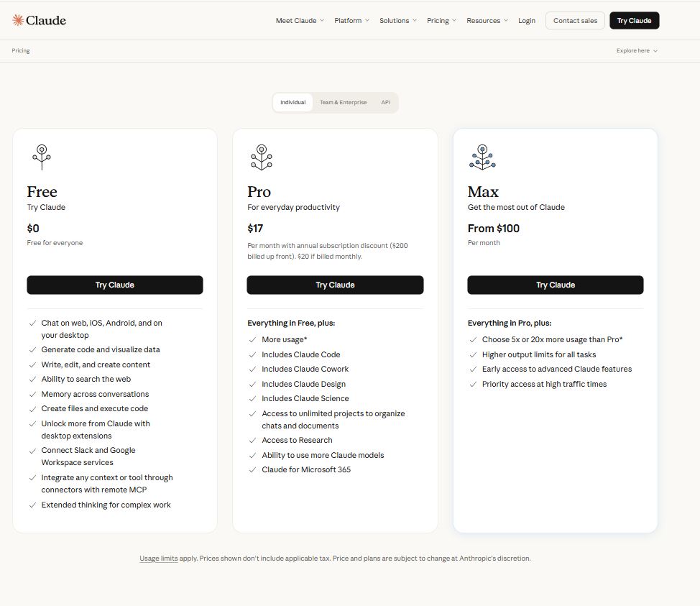The height and width of the screenshot is (606, 700).
Task: Click checkmark beside Create files and execute code
Action: coord(32,409)
